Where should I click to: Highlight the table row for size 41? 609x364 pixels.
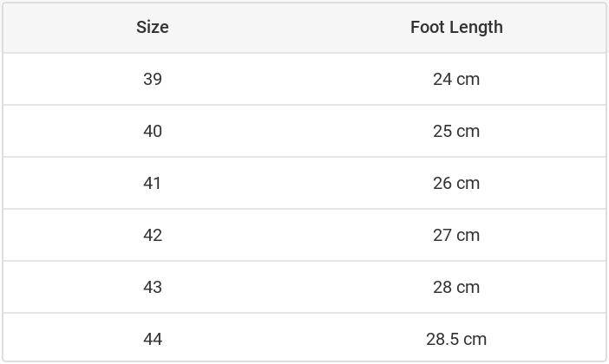pyautogui.click(x=304, y=183)
